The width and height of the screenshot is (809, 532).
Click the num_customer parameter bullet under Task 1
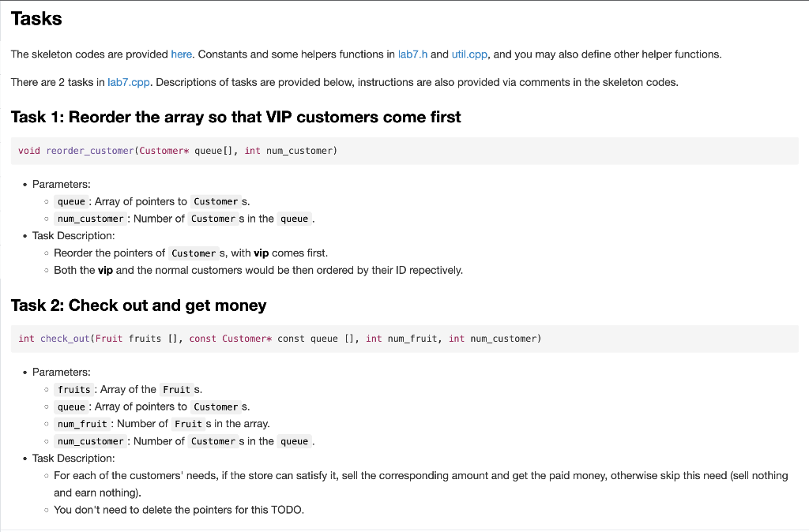[x=184, y=219]
